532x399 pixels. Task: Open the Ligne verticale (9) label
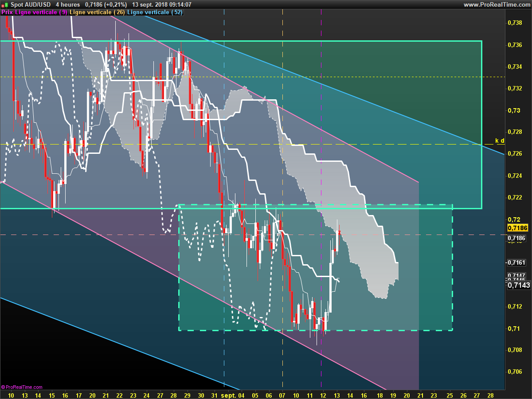point(41,12)
